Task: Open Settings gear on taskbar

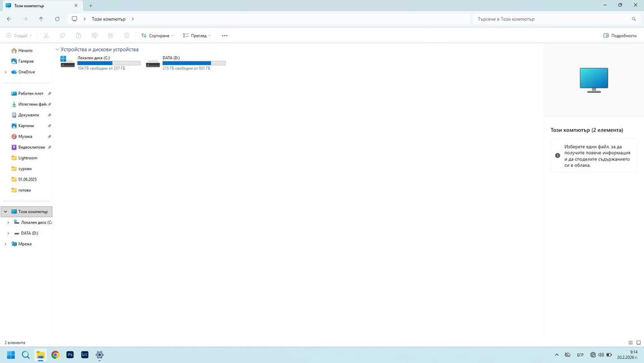Action: click(x=99, y=355)
